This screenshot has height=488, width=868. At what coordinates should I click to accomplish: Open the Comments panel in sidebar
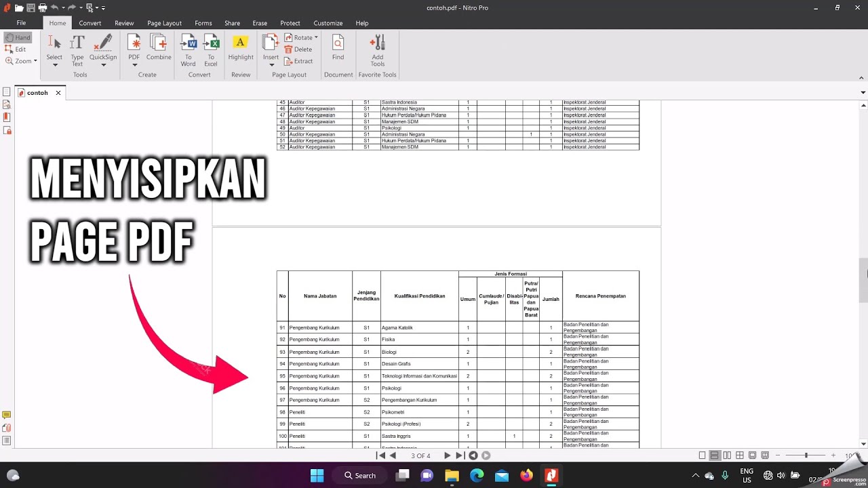(x=7, y=415)
